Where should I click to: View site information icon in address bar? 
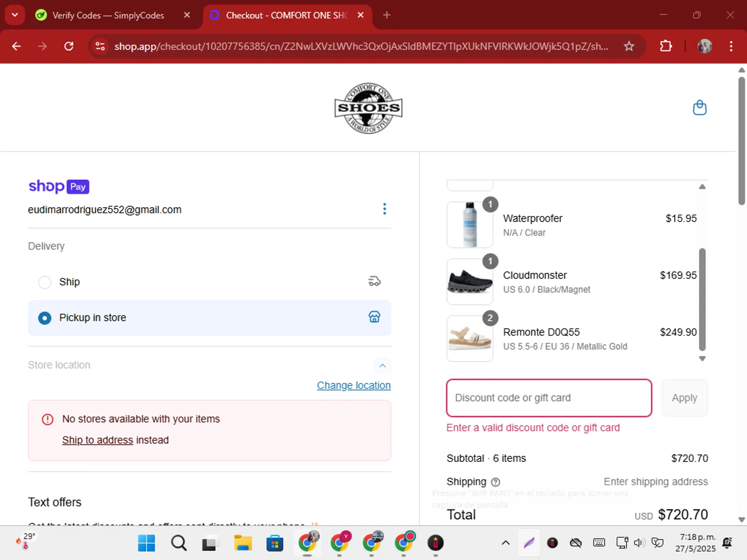100,46
